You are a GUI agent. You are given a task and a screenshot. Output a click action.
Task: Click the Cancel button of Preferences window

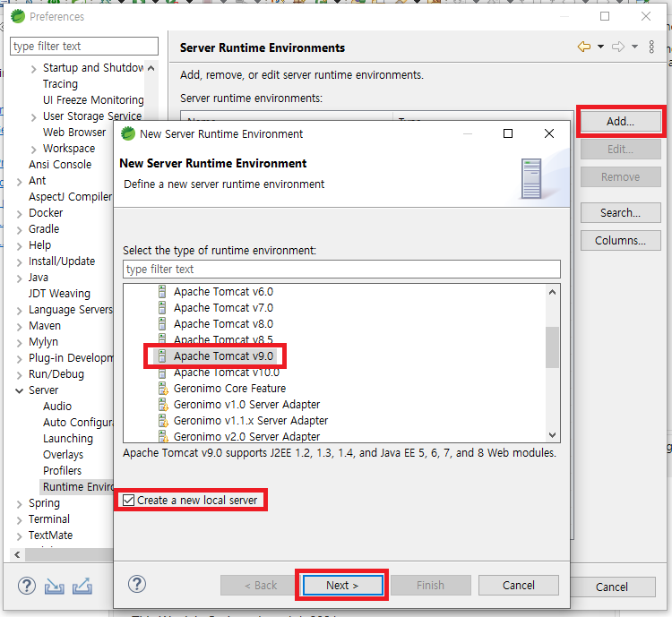tap(612, 587)
